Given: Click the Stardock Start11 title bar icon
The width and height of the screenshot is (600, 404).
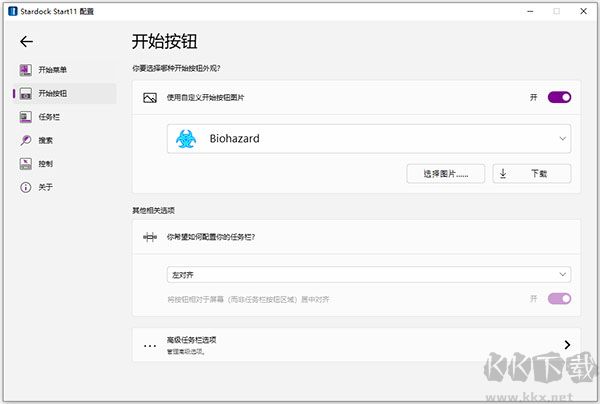Looking at the screenshot, I should tap(13, 11).
